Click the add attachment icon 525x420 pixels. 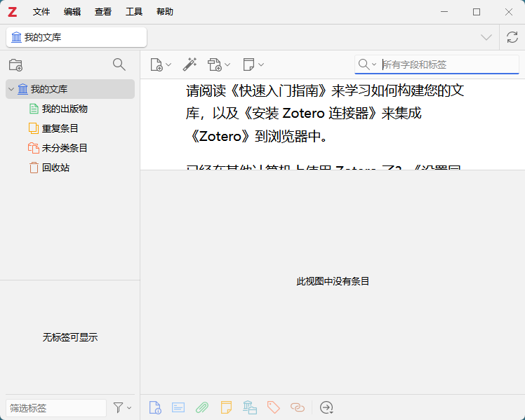(215, 65)
